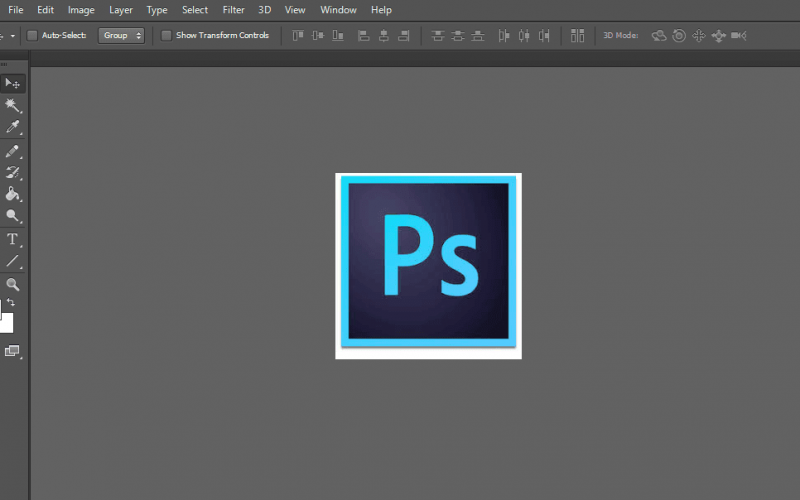Select the Magic Wand tool
The height and width of the screenshot is (500, 800).
pyautogui.click(x=12, y=105)
